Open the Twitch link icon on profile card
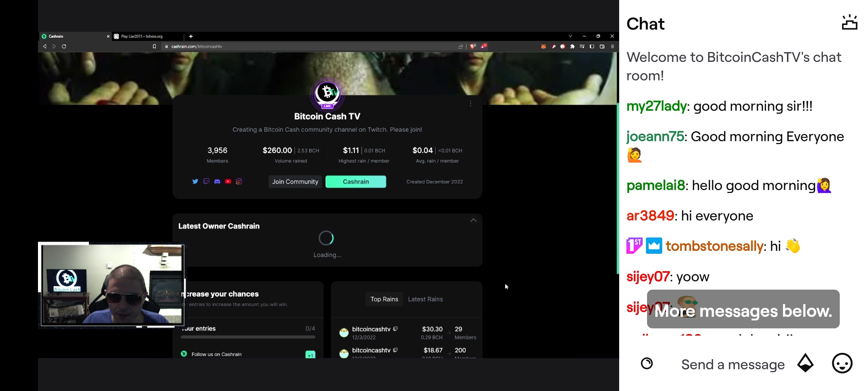 206,181
